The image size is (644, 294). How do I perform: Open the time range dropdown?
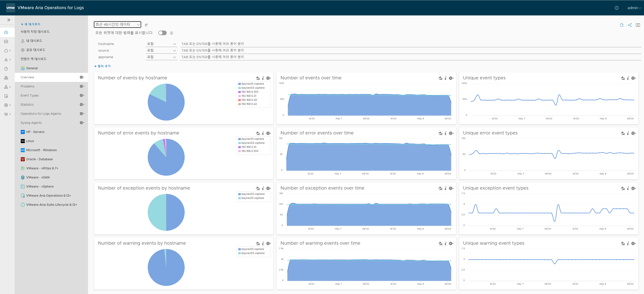(117, 24)
